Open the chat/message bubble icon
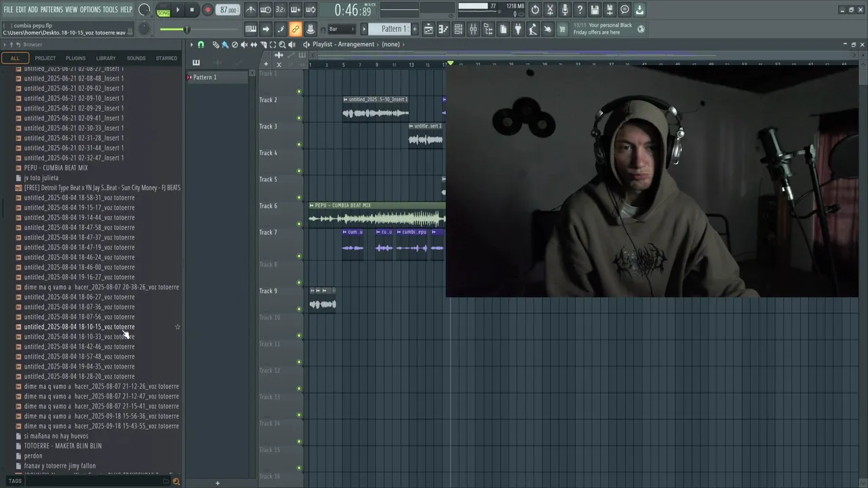This screenshot has width=868, height=488. point(625,9)
